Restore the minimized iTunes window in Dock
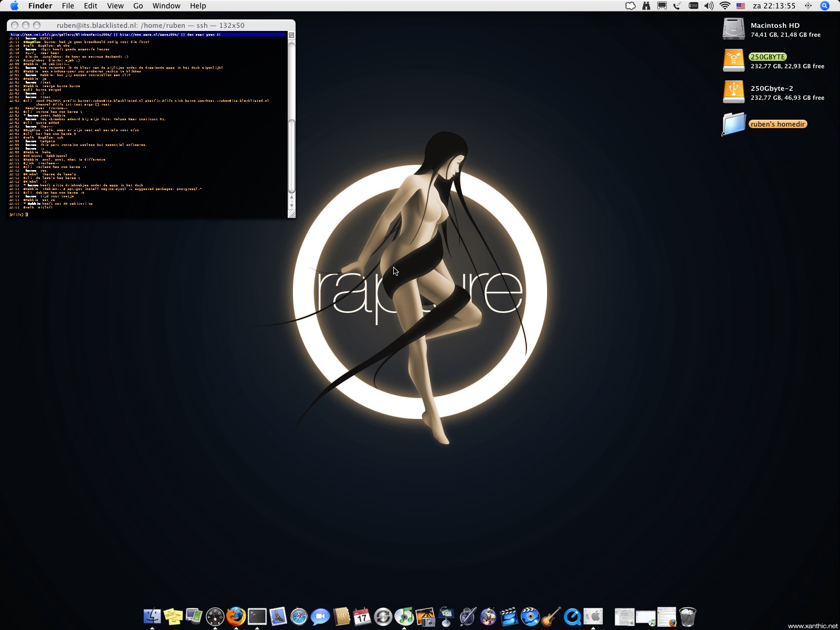 click(646, 618)
